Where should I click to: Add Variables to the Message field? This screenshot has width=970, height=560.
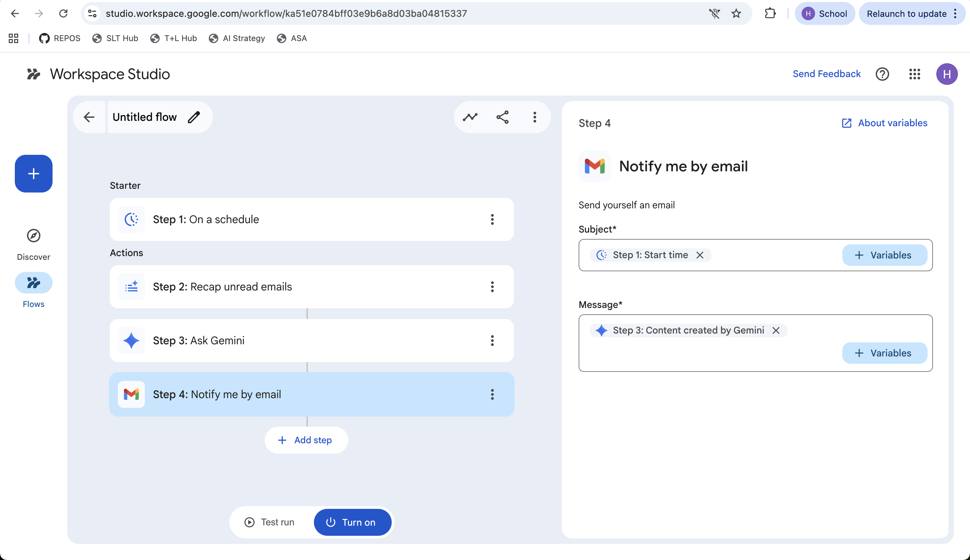point(884,353)
